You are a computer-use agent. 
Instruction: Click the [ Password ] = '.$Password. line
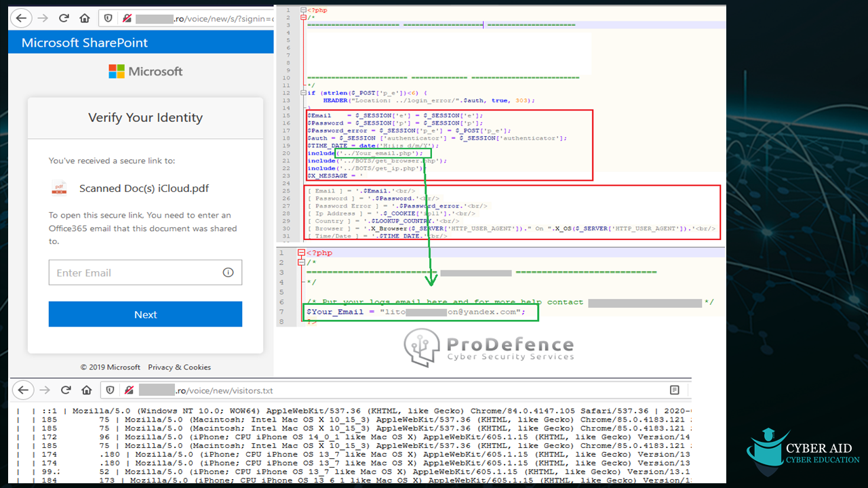point(372,199)
